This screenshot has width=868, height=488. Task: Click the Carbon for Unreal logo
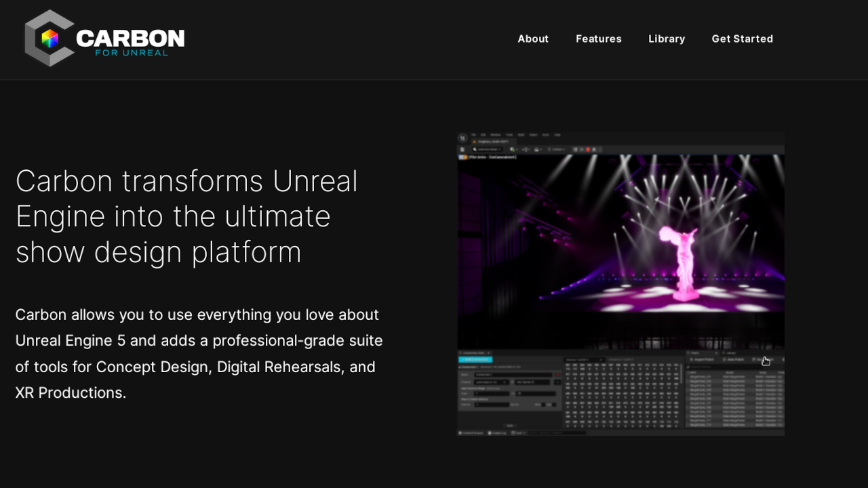(104, 39)
